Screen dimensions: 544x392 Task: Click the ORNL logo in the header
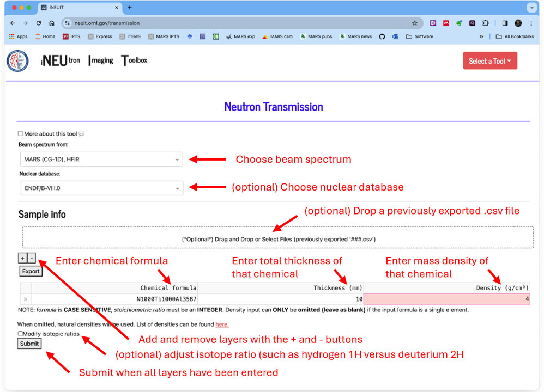17,61
